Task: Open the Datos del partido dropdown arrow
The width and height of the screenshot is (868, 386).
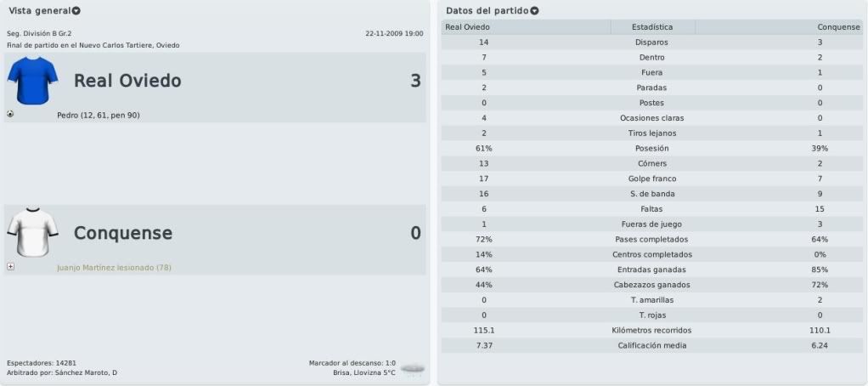Action: 534,10
